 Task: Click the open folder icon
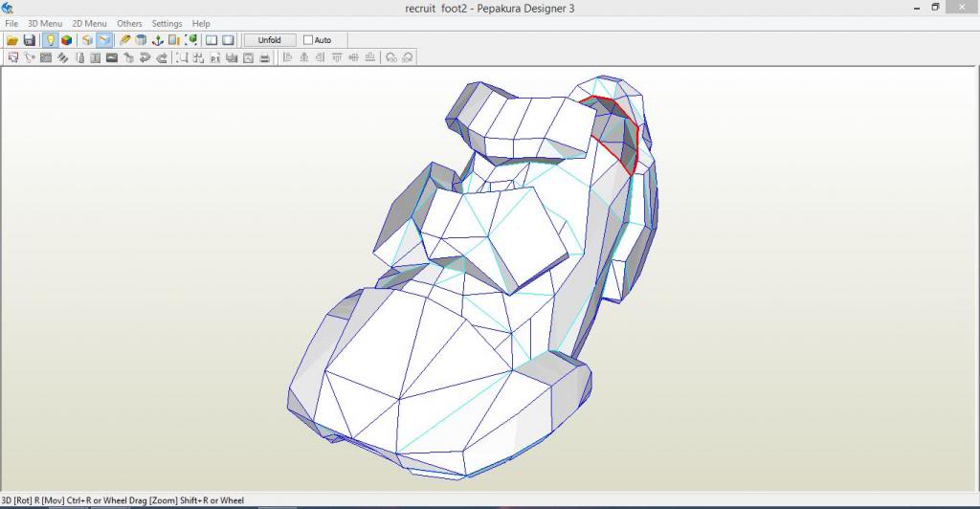coord(12,40)
